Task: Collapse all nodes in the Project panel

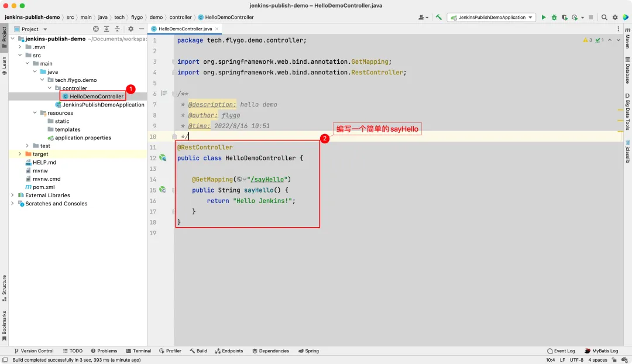Action: (117, 29)
